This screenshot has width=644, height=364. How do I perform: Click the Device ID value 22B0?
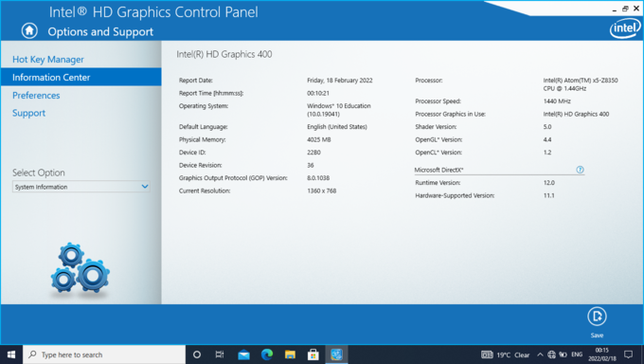pos(313,153)
